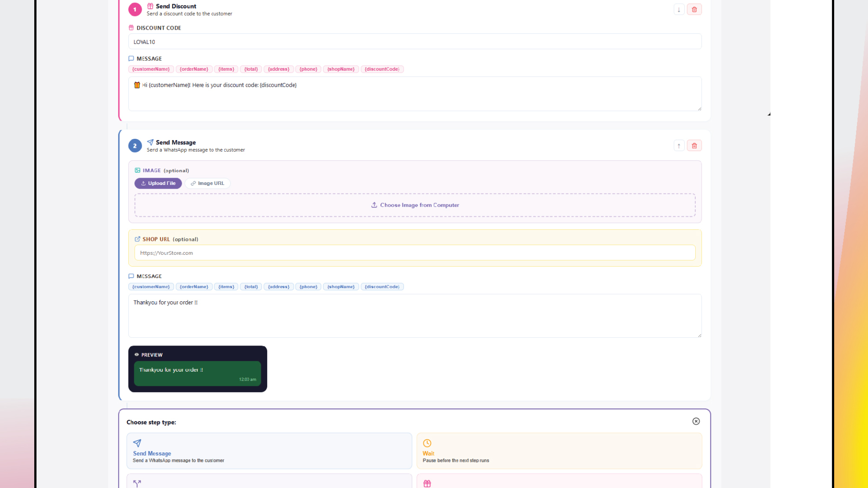Insert pink {customerName} tag in discount message
868x488 pixels.
coord(151,69)
